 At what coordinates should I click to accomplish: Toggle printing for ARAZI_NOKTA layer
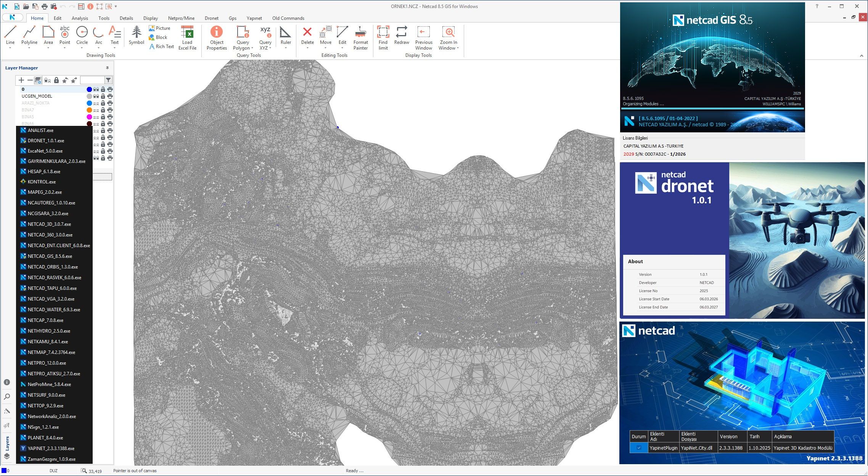tap(110, 103)
